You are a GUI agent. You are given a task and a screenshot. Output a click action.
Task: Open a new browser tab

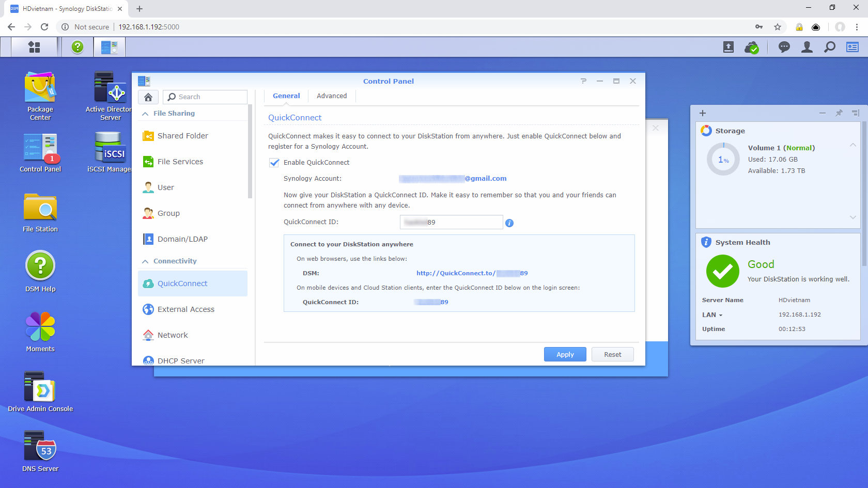[x=139, y=9]
